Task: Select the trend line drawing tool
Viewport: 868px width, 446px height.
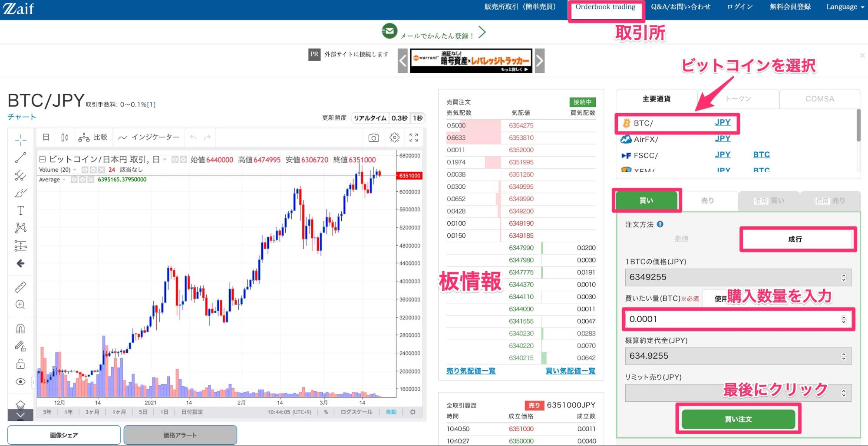Action: pyautogui.click(x=20, y=158)
